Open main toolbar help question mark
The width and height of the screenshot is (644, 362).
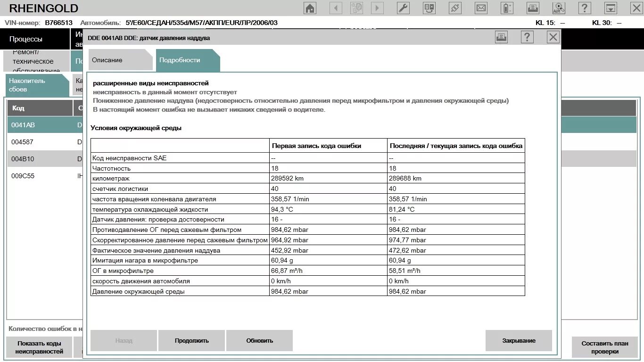click(585, 8)
